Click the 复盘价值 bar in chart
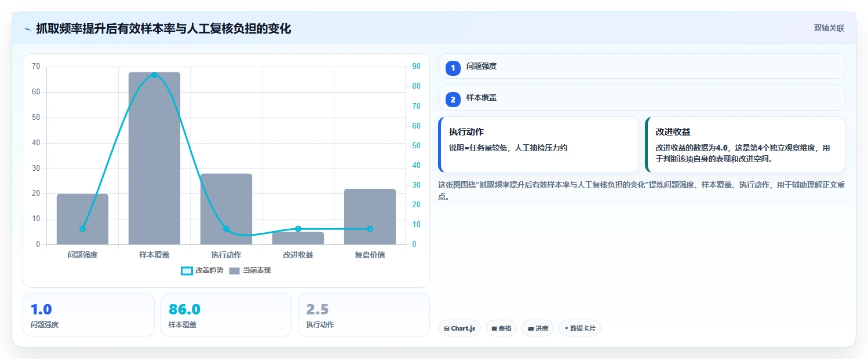This screenshot has width=868, height=359. [x=370, y=217]
